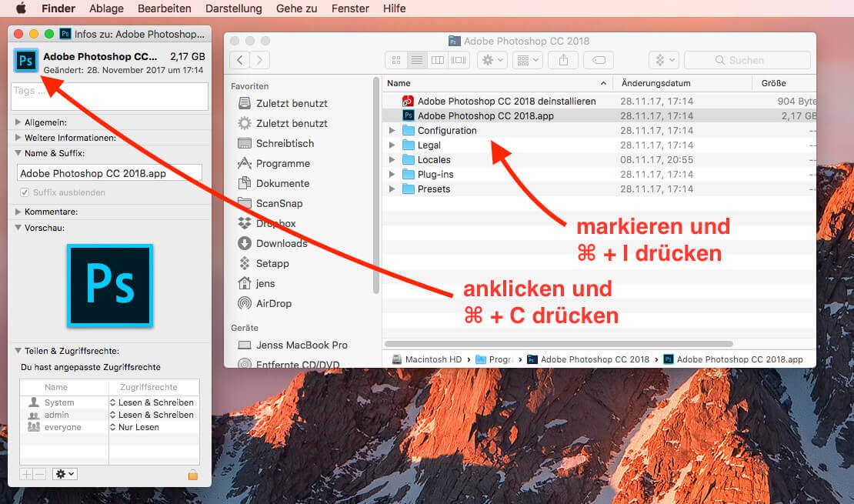Click the add user plus button

point(26,474)
